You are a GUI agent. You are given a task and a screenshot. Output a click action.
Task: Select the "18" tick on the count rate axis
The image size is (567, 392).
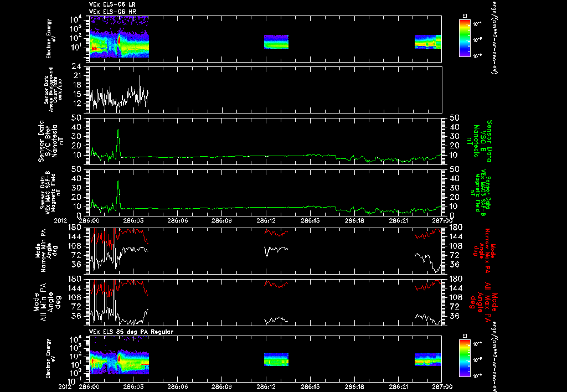[76, 85]
